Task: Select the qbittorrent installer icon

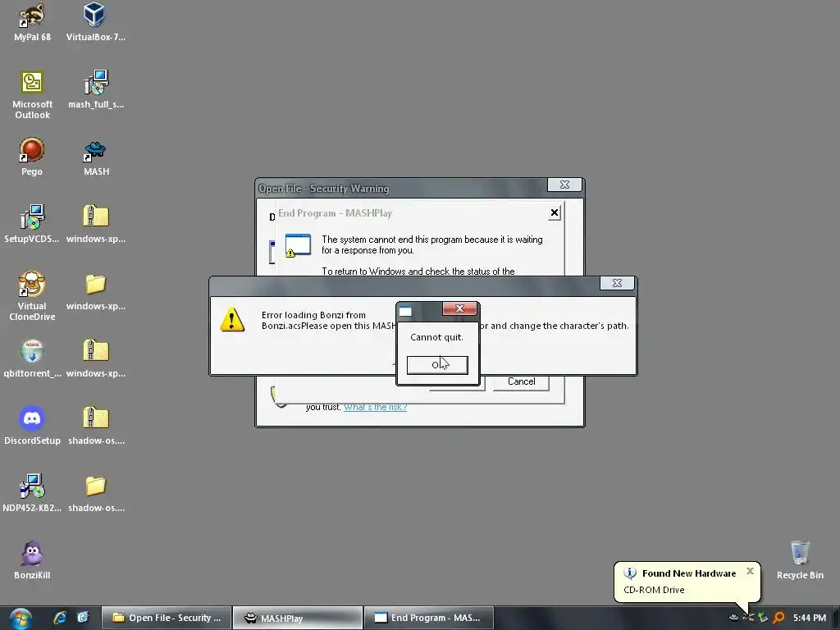Action: (x=32, y=358)
